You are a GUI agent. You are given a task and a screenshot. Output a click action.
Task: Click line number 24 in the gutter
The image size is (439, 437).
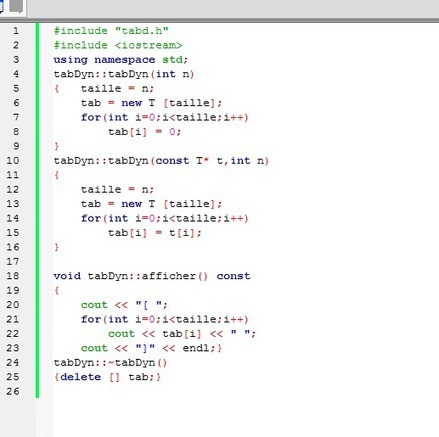click(13, 362)
